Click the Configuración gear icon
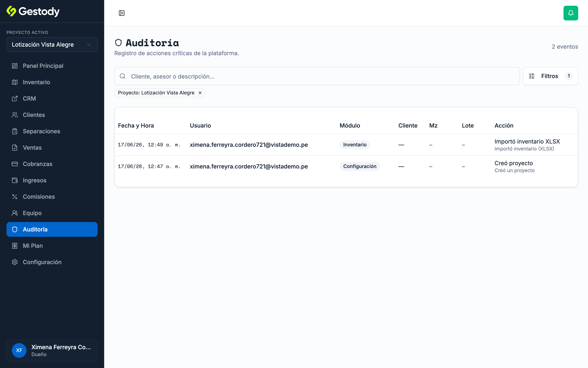This screenshot has width=588, height=368. tap(14, 262)
